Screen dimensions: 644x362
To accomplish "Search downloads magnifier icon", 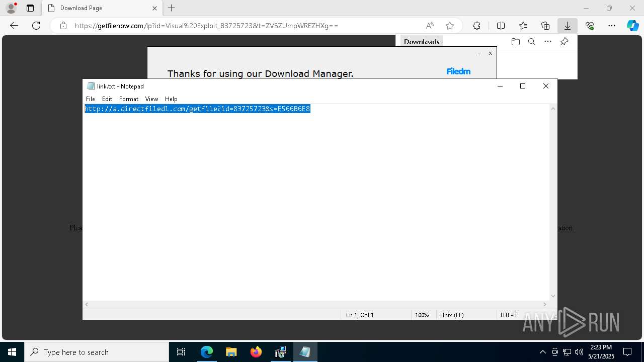I will (532, 42).
